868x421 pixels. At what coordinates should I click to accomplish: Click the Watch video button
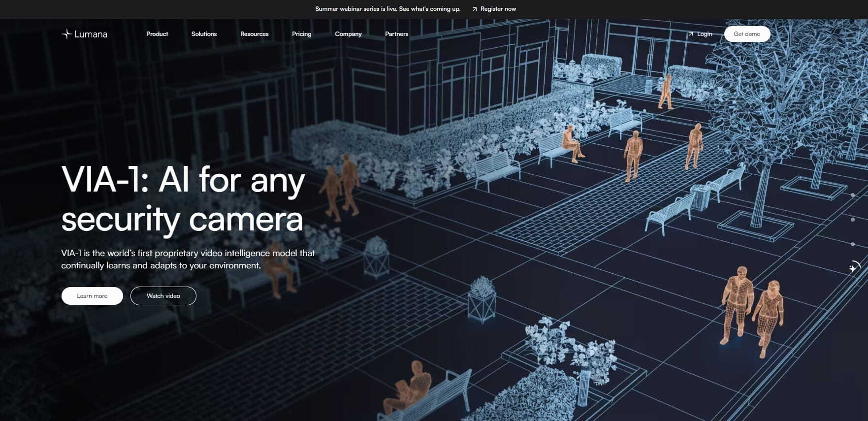coord(163,296)
